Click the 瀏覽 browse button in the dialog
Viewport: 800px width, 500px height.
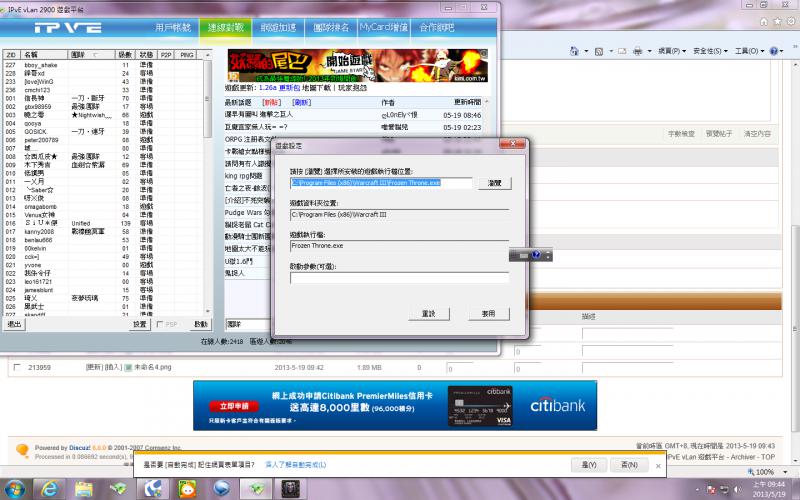(494, 183)
